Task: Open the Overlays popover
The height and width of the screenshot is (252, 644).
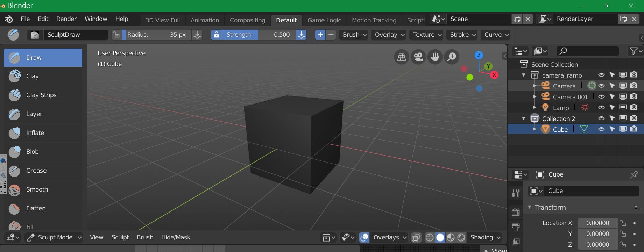Action: coord(390,237)
